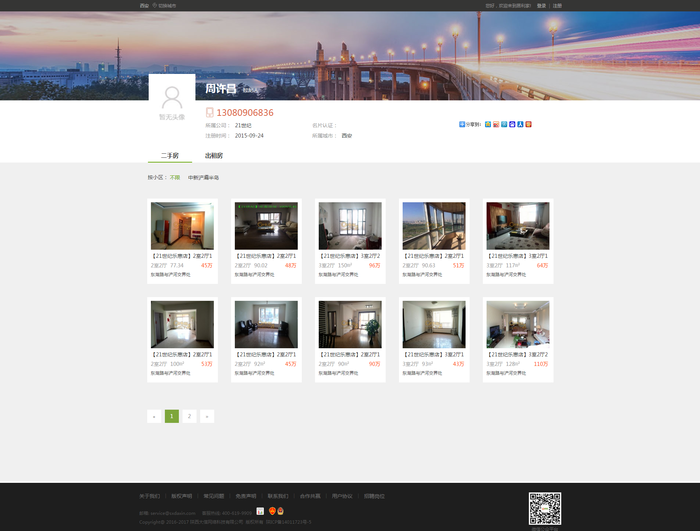Image resolution: width=700 pixels, height=531 pixels.
Task: Open the 90.02 listing photo priced 48万
Action: pyautogui.click(x=266, y=226)
